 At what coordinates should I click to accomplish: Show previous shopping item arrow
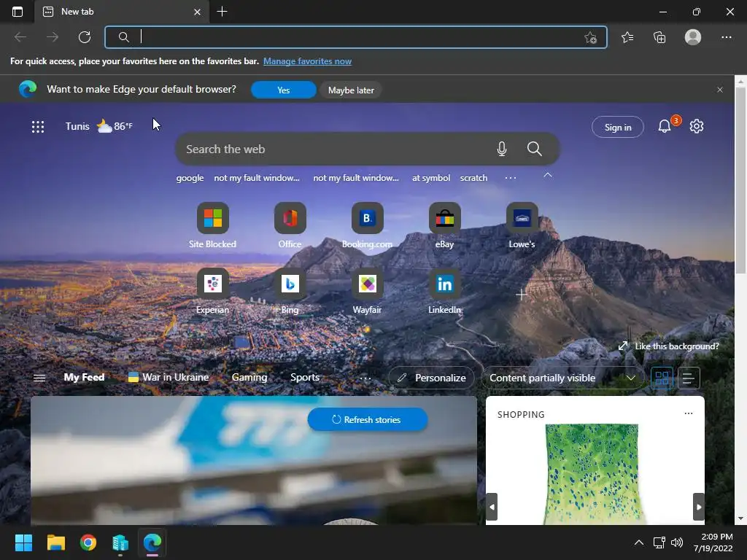(492, 507)
